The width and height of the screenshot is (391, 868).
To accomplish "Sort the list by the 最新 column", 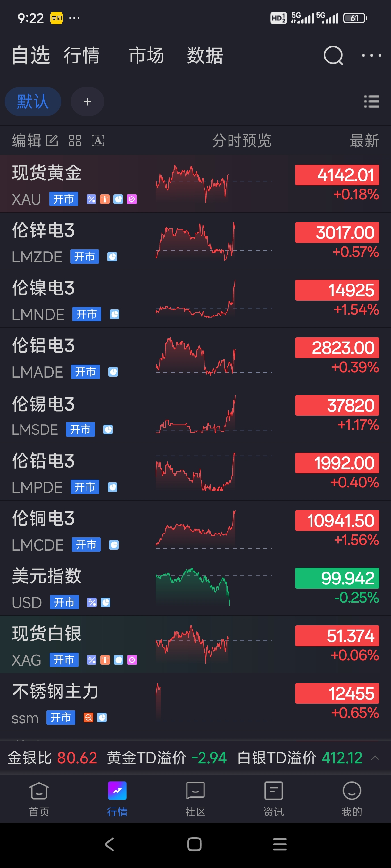I will [x=364, y=141].
